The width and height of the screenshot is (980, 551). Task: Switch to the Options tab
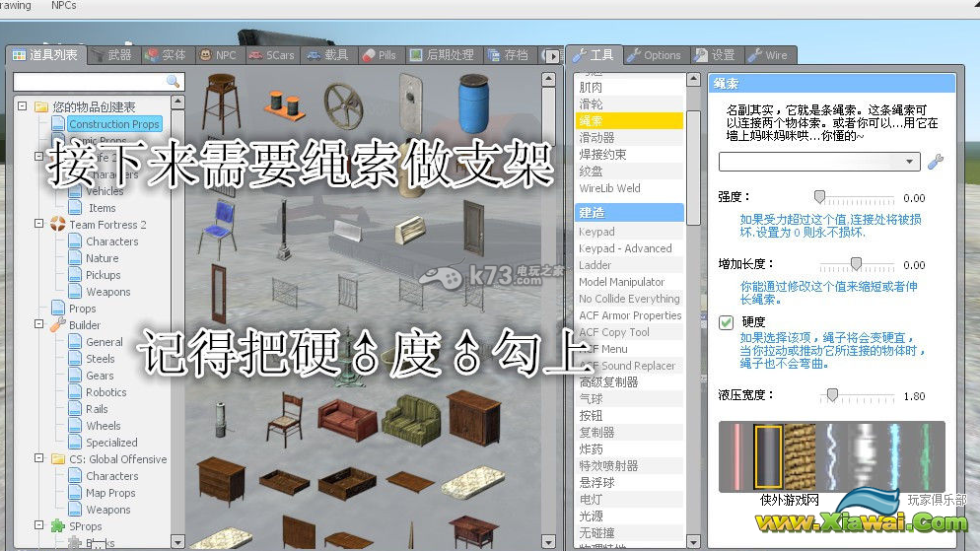655,55
